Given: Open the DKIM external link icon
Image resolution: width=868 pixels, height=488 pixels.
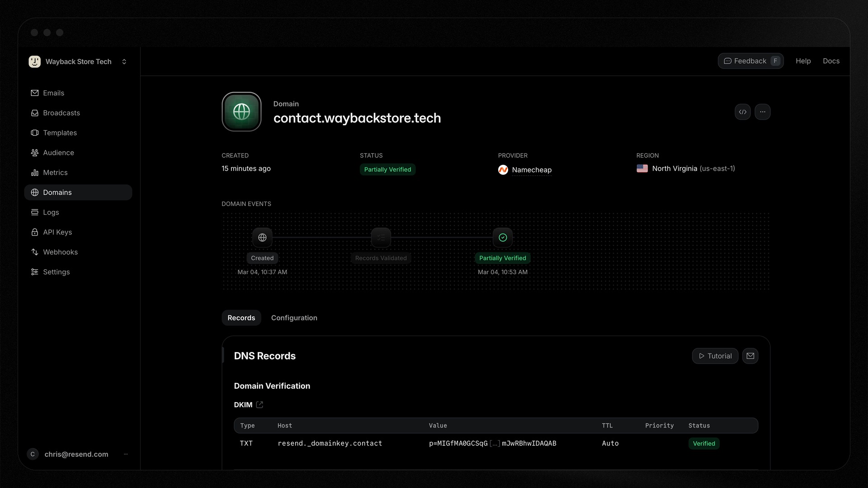Looking at the screenshot, I should 259,405.
